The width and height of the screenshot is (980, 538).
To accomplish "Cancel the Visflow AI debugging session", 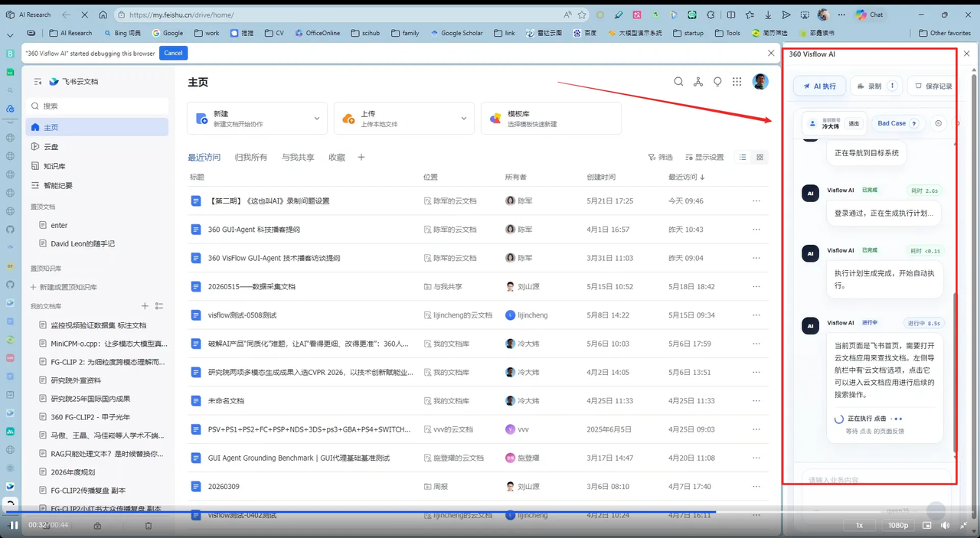I will click(173, 53).
